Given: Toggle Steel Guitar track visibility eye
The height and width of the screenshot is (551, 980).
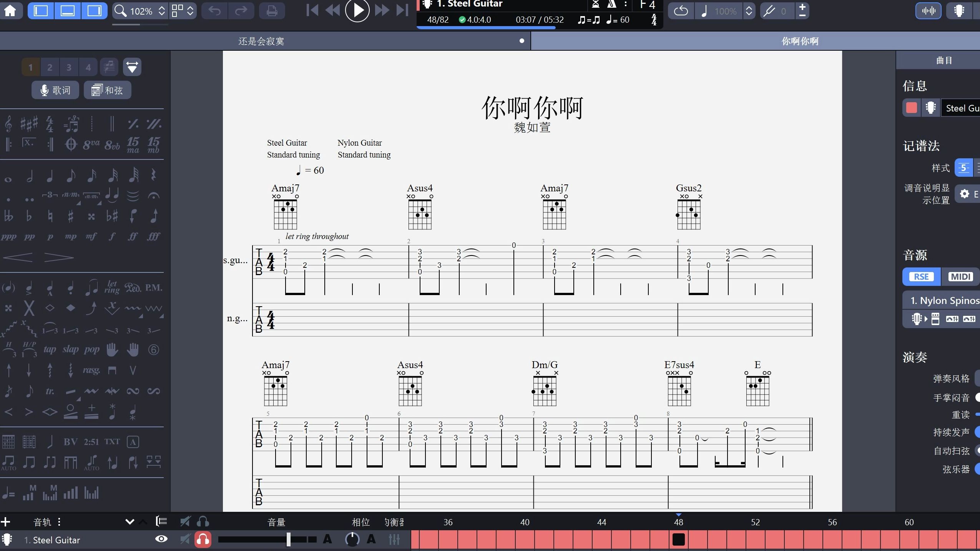Looking at the screenshot, I should point(161,539).
